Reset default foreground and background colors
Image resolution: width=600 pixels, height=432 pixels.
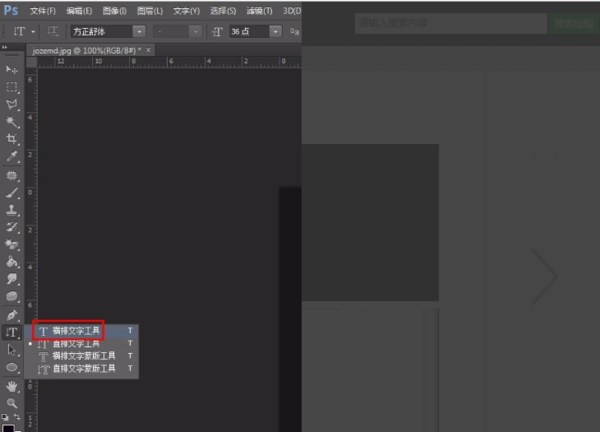tap(5, 417)
